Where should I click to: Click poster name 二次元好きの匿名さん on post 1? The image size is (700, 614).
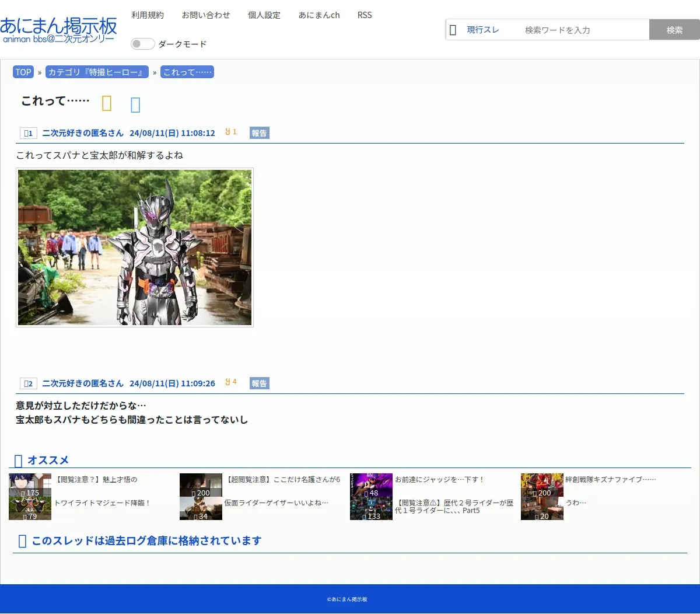83,133
